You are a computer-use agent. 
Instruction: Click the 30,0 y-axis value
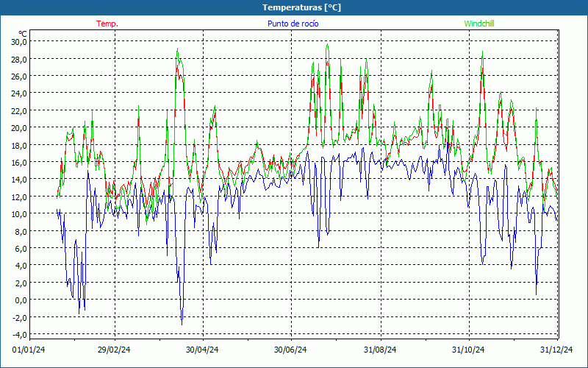pos(19,42)
